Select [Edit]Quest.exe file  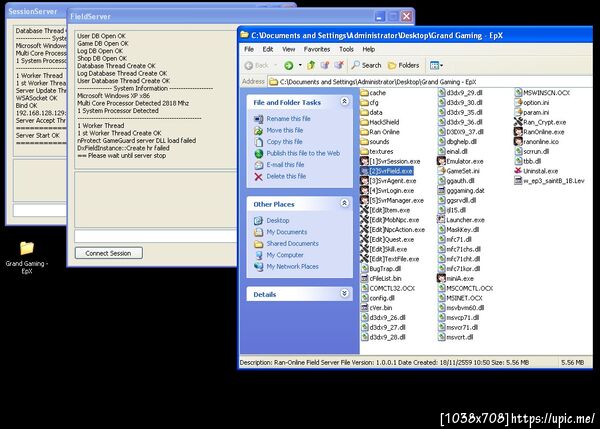coord(387,240)
